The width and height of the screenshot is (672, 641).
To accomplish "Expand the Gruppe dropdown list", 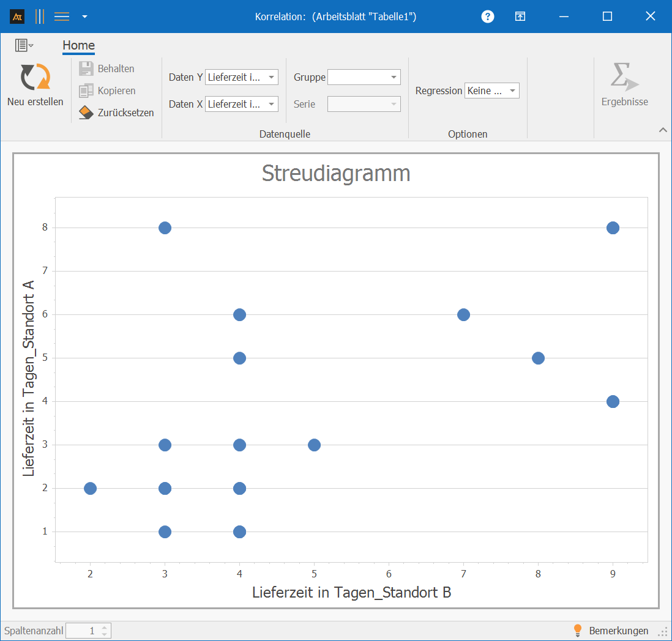I will (x=394, y=77).
